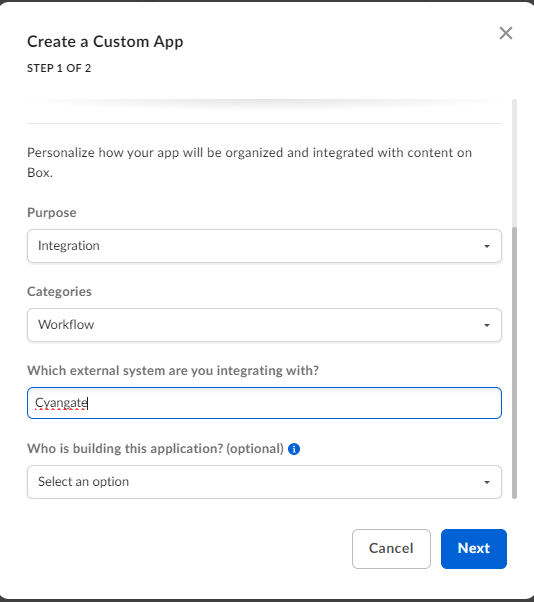The image size is (534, 602).
Task: Click empty scrollbar track above the thumb
Action: [514, 163]
